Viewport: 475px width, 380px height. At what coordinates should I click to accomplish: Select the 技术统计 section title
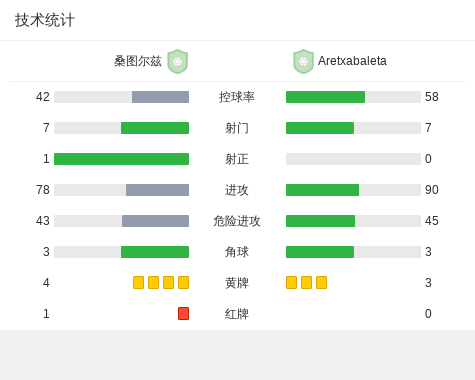[x=45, y=20]
